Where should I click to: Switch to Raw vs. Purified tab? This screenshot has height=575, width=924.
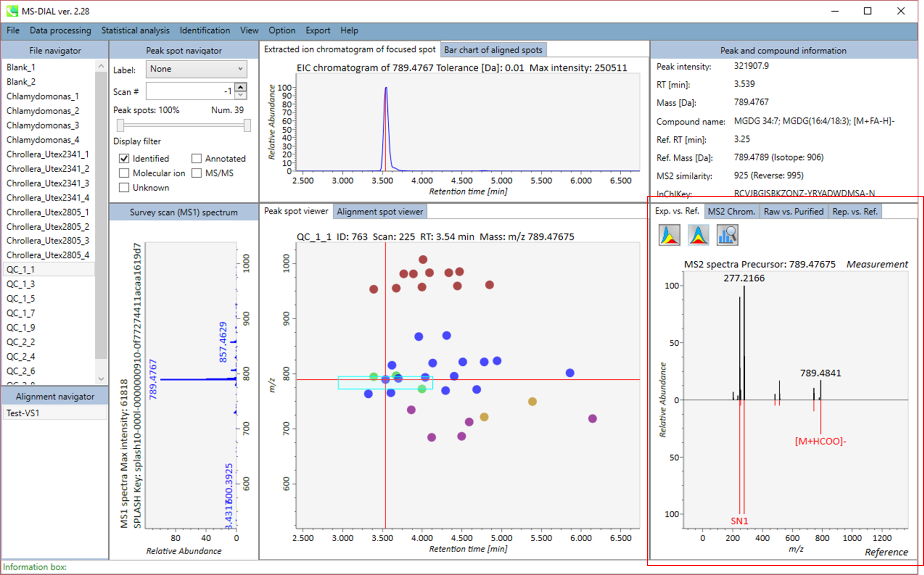coord(794,212)
